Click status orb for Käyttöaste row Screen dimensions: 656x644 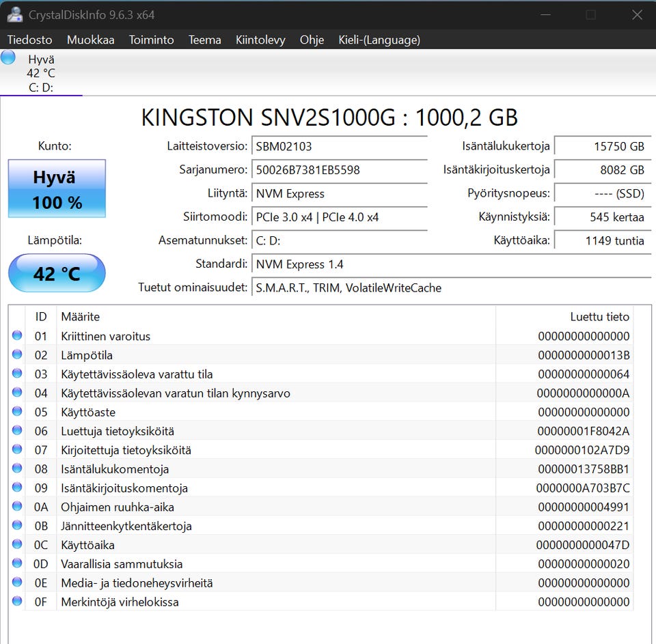[17, 412]
